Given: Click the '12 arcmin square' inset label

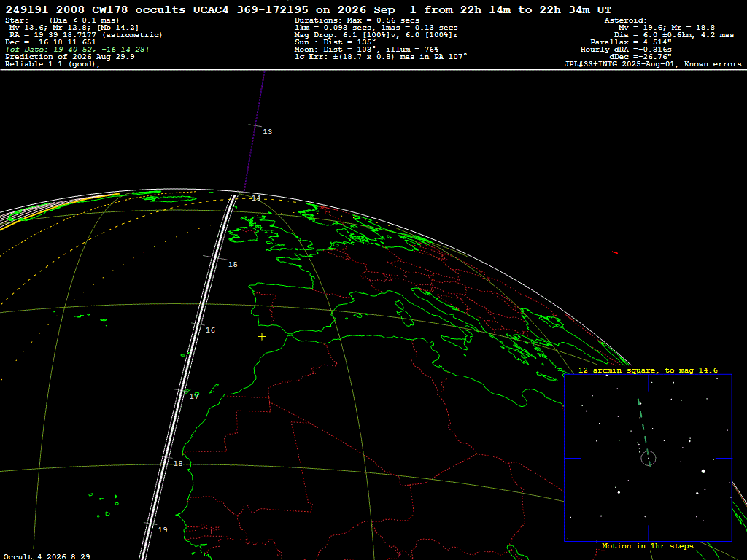Looking at the screenshot, I should click(648, 370).
